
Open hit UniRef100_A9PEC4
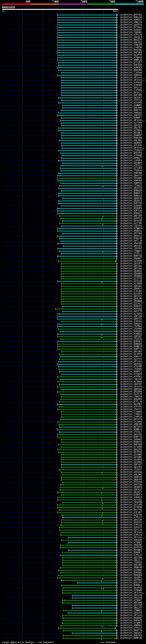(131, 20)
